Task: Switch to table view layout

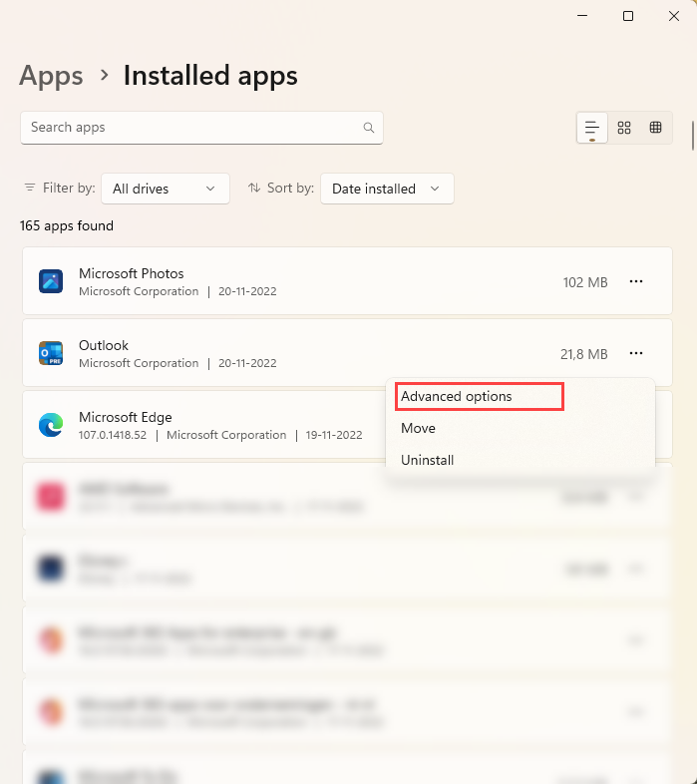Action: [655, 128]
